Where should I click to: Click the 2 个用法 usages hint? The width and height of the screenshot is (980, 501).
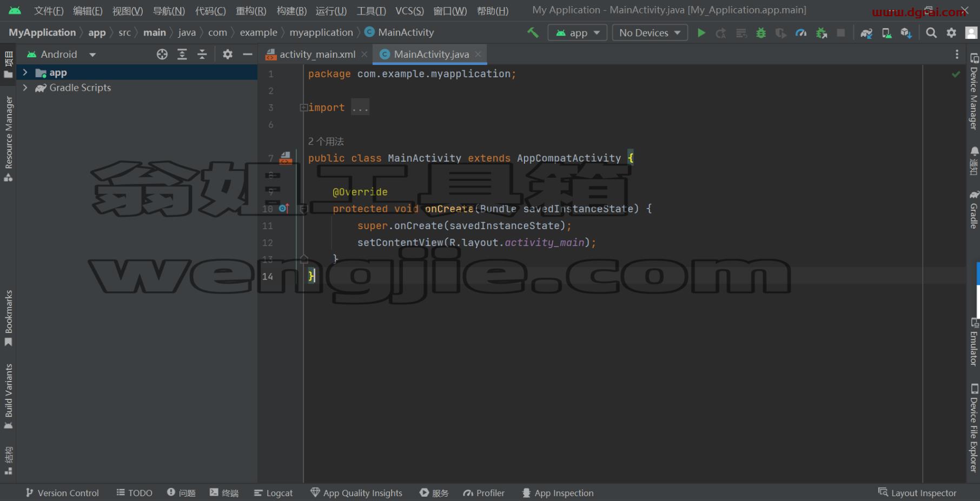[326, 142]
